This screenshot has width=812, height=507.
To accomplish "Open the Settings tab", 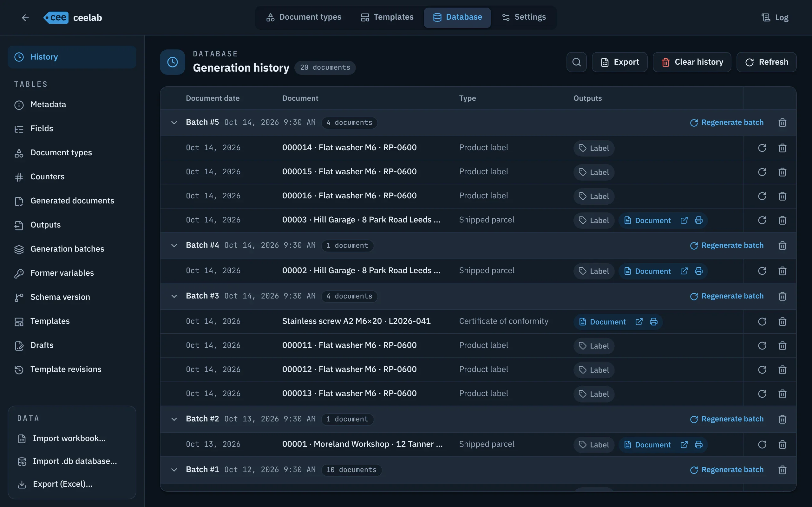I will [523, 17].
